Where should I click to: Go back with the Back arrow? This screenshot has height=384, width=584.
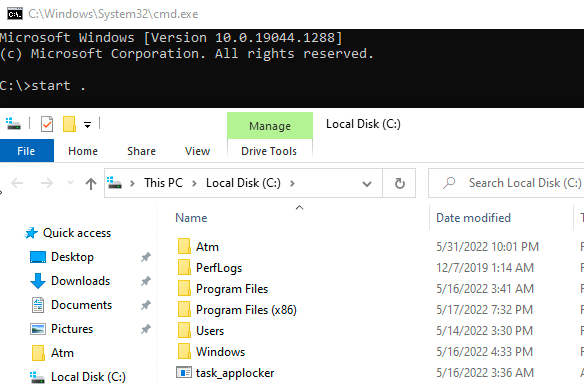click(17, 183)
